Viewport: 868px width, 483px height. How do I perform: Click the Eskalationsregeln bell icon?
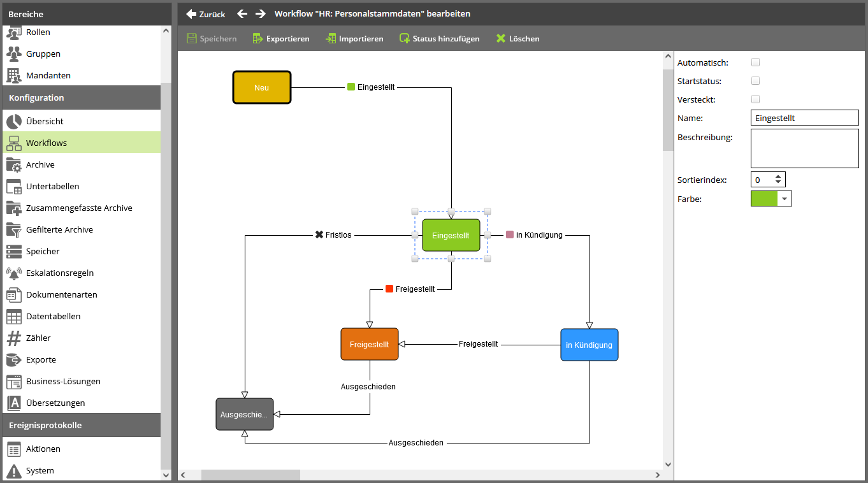(x=14, y=273)
